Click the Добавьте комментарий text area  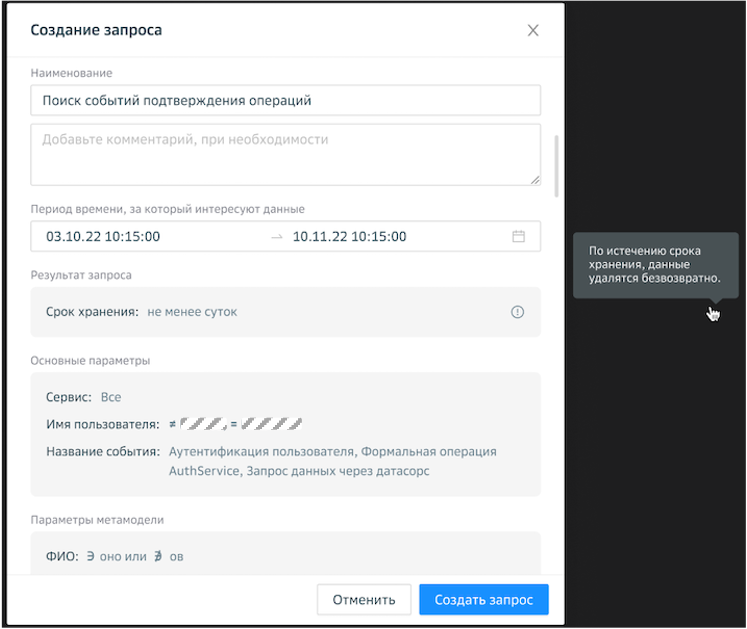(x=285, y=154)
